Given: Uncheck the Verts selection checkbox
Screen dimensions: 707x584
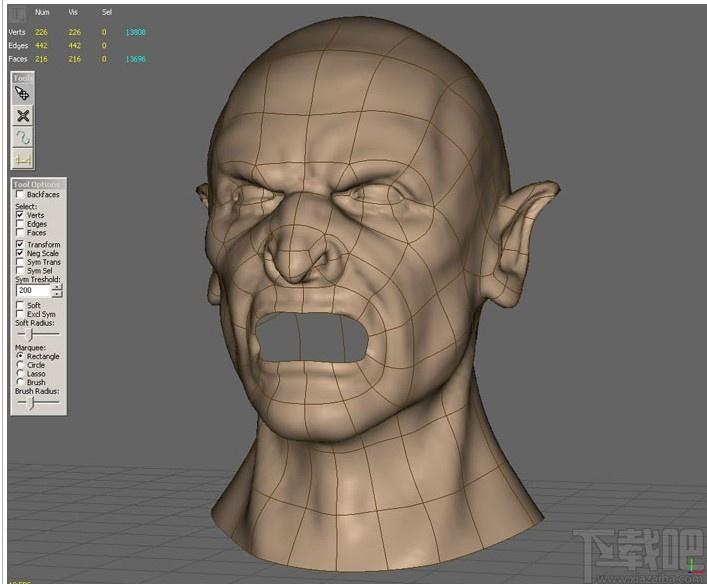Looking at the screenshot, I should pos(20,215).
